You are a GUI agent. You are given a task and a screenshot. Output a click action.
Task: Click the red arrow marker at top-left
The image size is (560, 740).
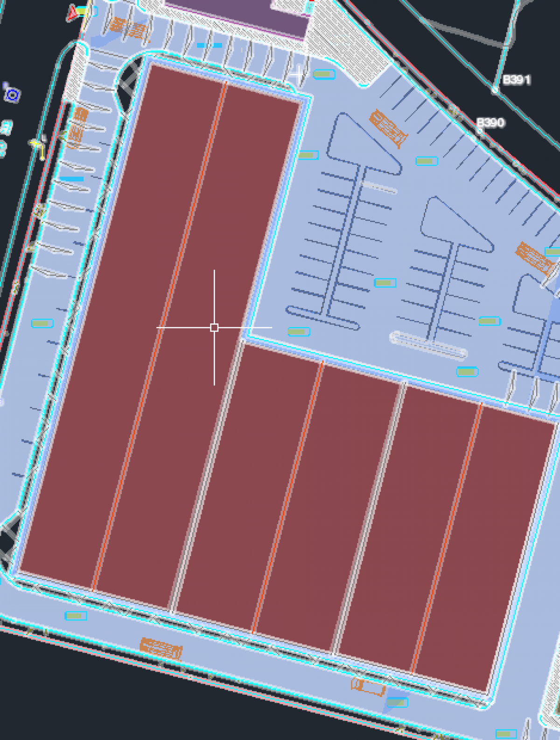[x=72, y=14]
